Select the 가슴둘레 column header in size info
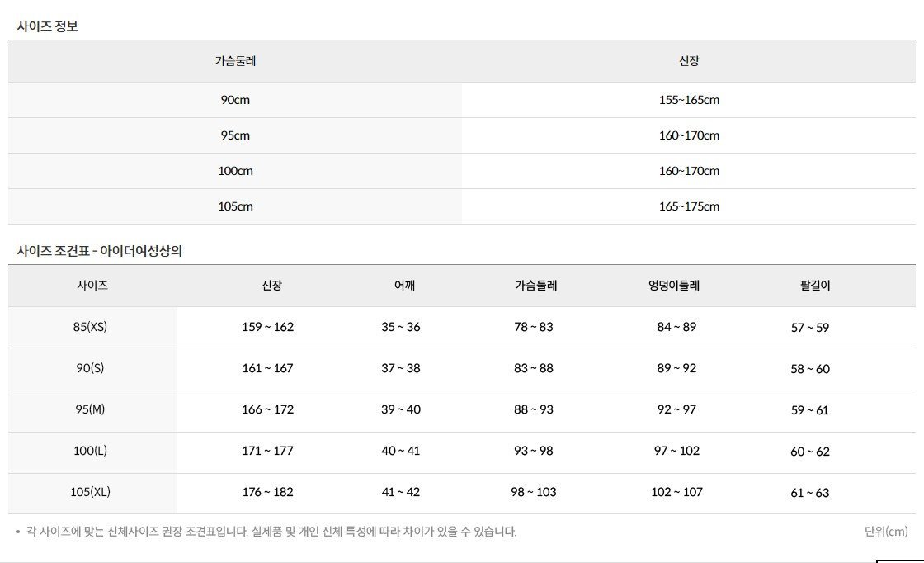924x563 pixels. (x=235, y=61)
